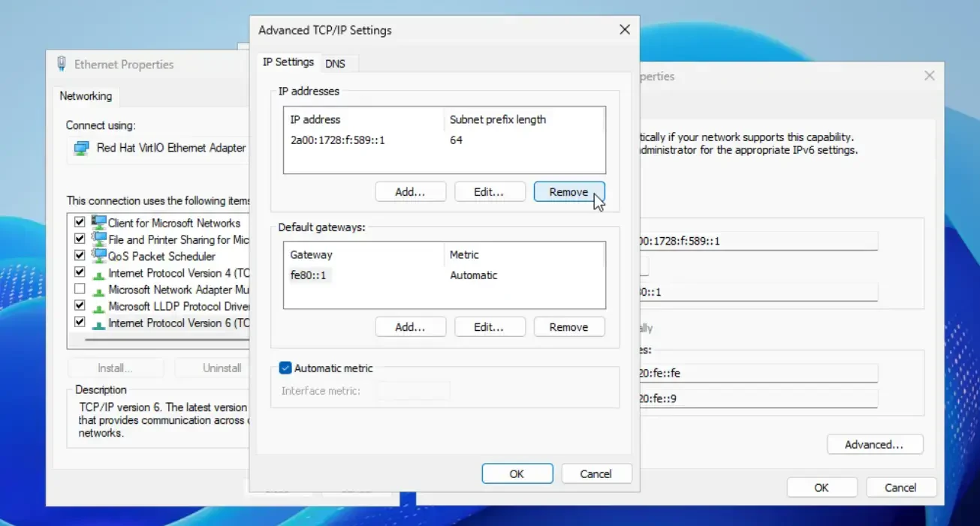Click the Red Hat VirtIO adapter icon

81,149
